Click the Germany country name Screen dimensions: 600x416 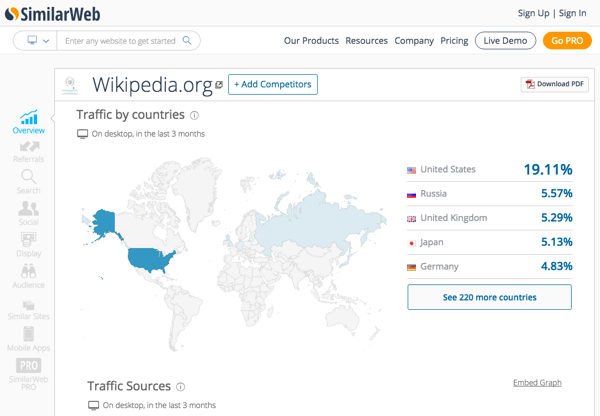[x=439, y=266]
